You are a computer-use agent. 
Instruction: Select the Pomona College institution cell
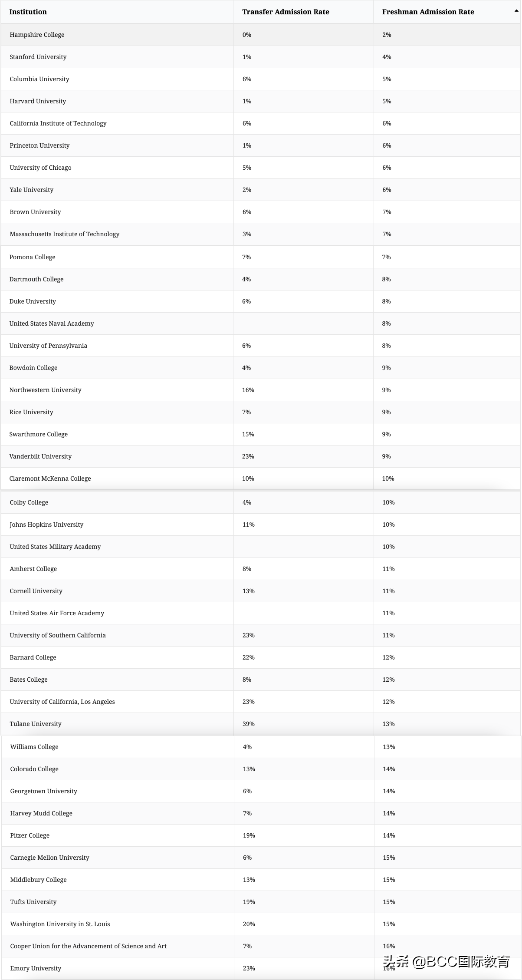pos(33,257)
